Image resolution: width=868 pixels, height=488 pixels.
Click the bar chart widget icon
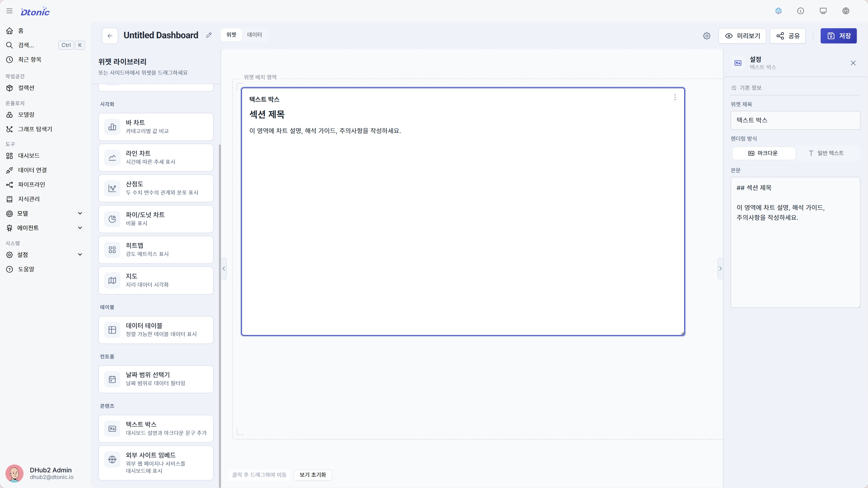(x=112, y=127)
